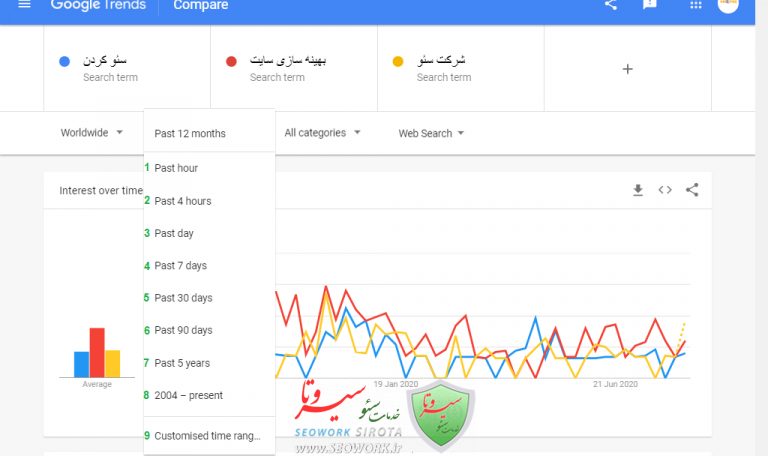768x456 pixels.
Task: Open the account profile avatar
Action: click(x=728, y=5)
